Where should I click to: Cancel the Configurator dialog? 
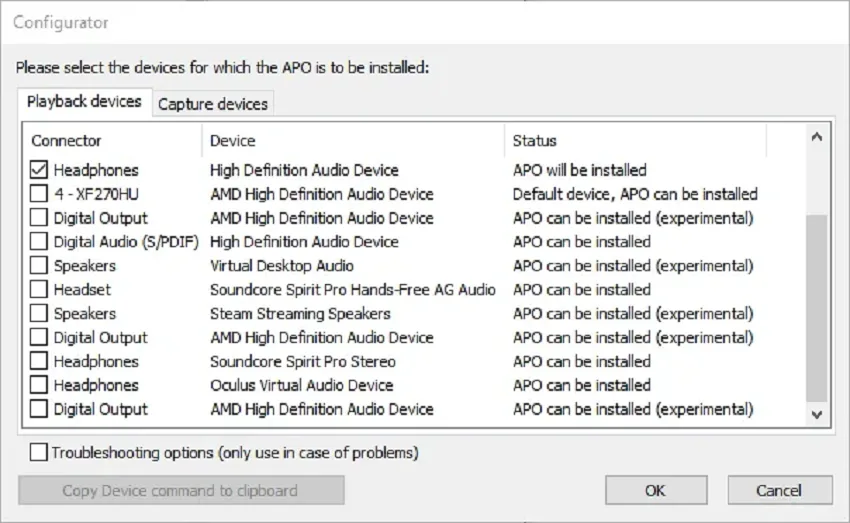(780, 490)
